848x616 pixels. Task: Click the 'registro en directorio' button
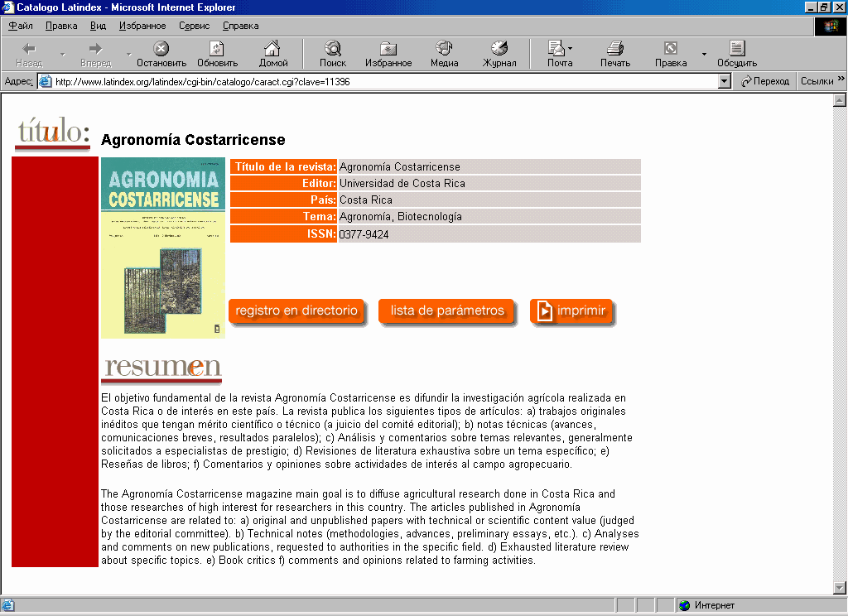(296, 311)
